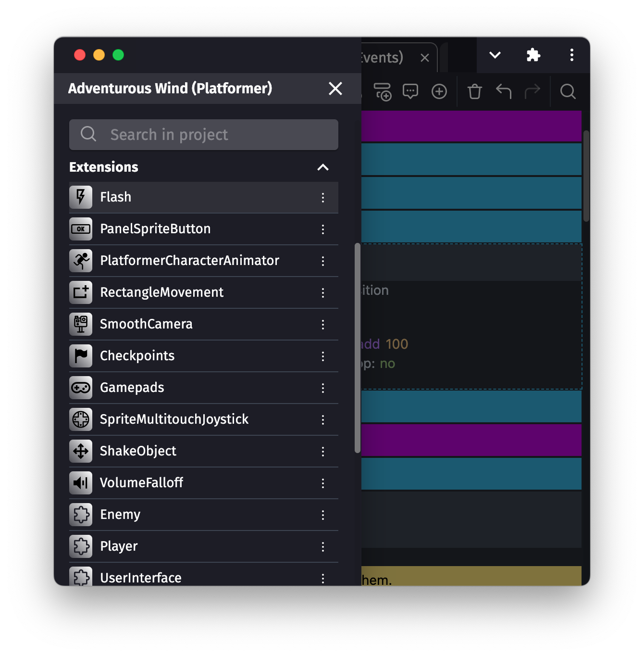Open the three-dot menu for Gamepads
644x657 pixels.
coord(322,388)
